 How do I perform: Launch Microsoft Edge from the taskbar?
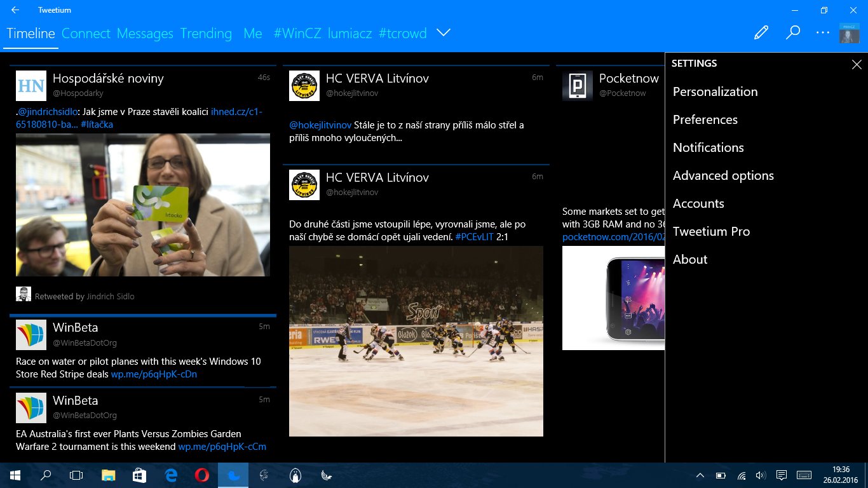[171, 475]
